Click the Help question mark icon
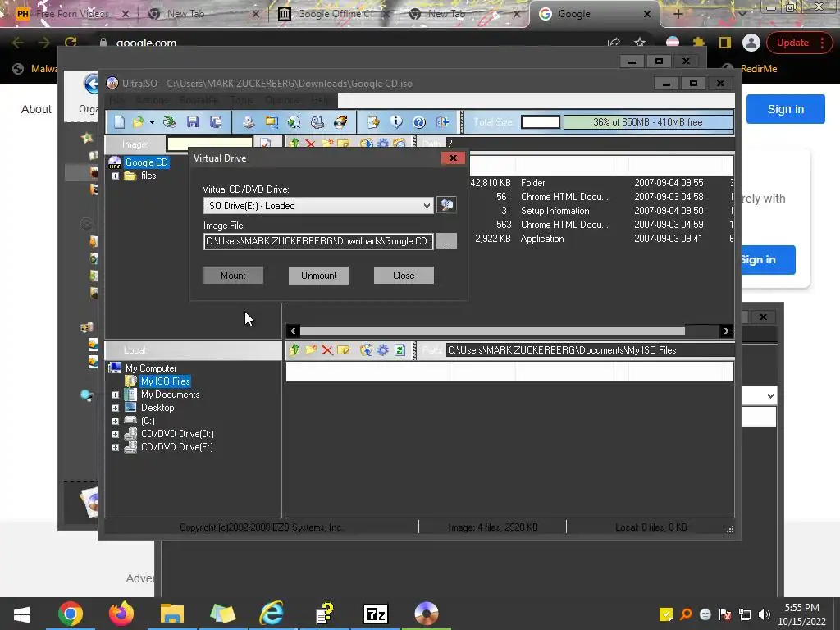This screenshot has height=630, width=840. (419, 122)
